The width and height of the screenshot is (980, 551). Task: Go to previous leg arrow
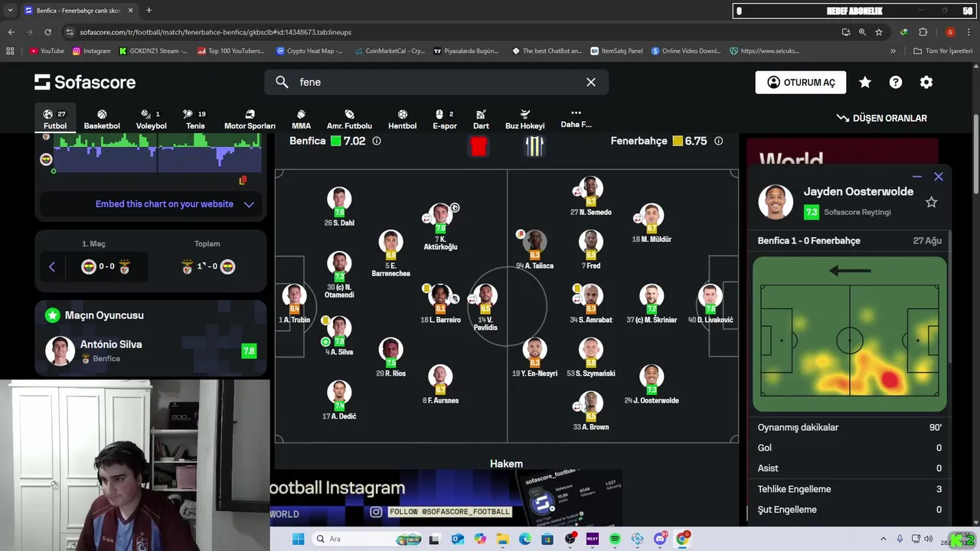tap(52, 266)
